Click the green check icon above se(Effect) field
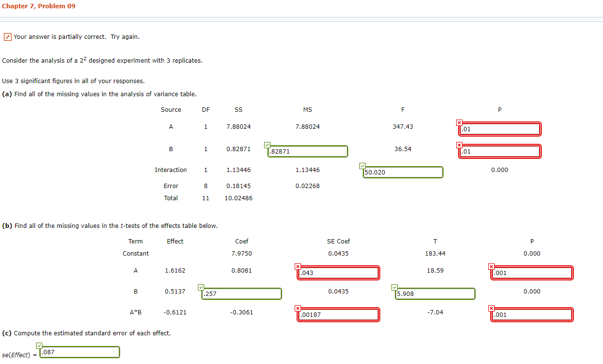Screen dimensions: 603x364 coord(39,346)
